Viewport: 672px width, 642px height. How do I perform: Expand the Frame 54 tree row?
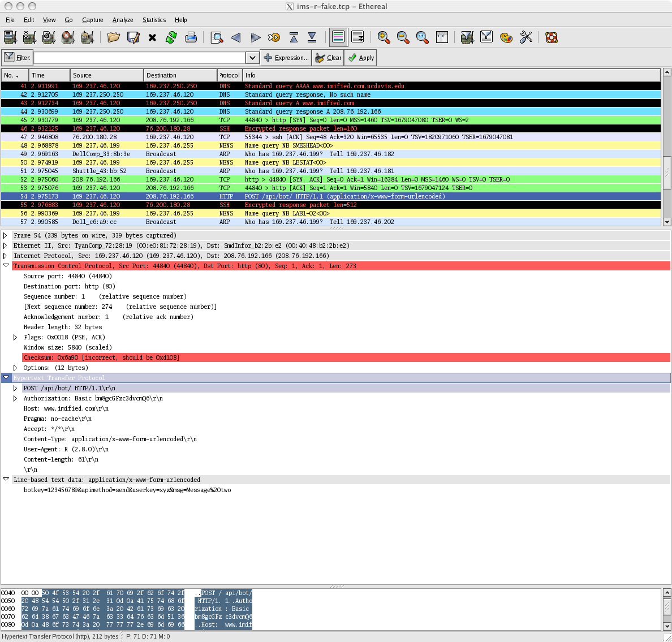coord(5,235)
